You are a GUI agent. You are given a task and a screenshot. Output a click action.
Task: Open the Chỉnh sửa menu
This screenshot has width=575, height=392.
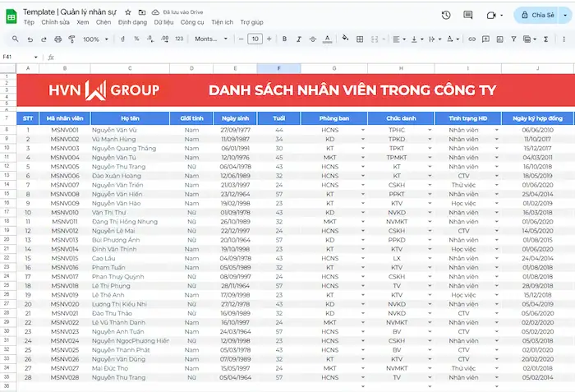55,22
